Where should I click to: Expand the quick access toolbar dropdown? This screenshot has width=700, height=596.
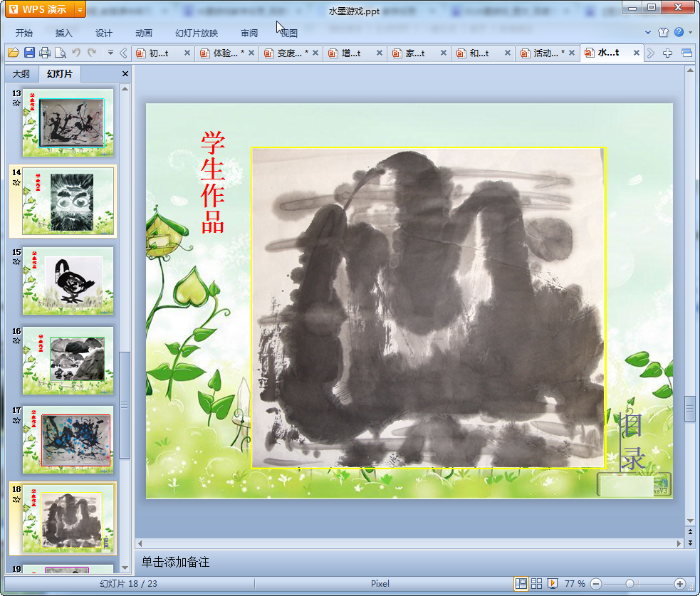110,53
